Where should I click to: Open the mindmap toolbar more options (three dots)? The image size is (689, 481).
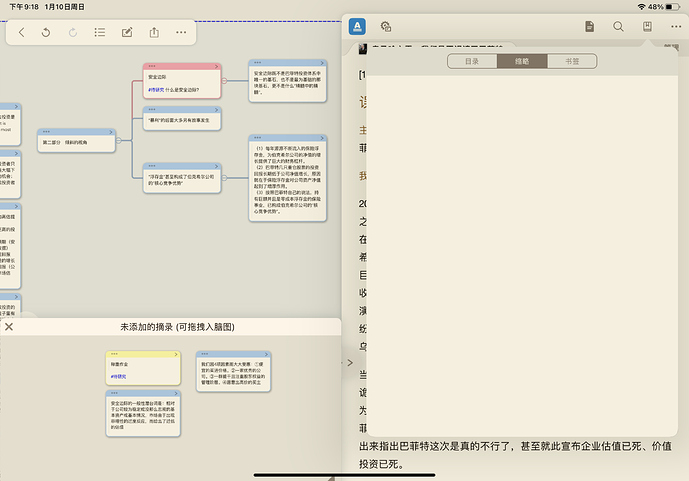tap(181, 32)
